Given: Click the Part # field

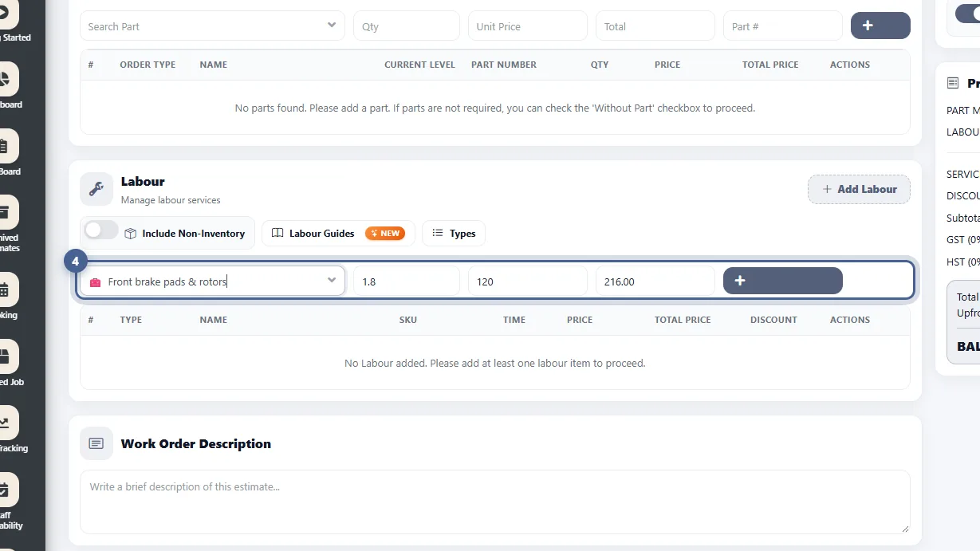Looking at the screenshot, I should coord(783,26).
